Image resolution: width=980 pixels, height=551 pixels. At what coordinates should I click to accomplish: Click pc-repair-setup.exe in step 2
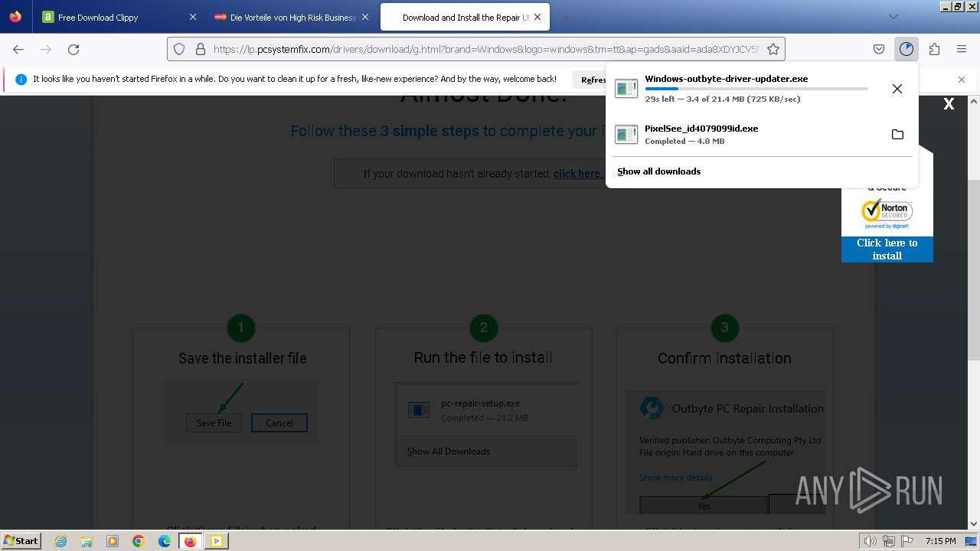[x=480, y=403]
